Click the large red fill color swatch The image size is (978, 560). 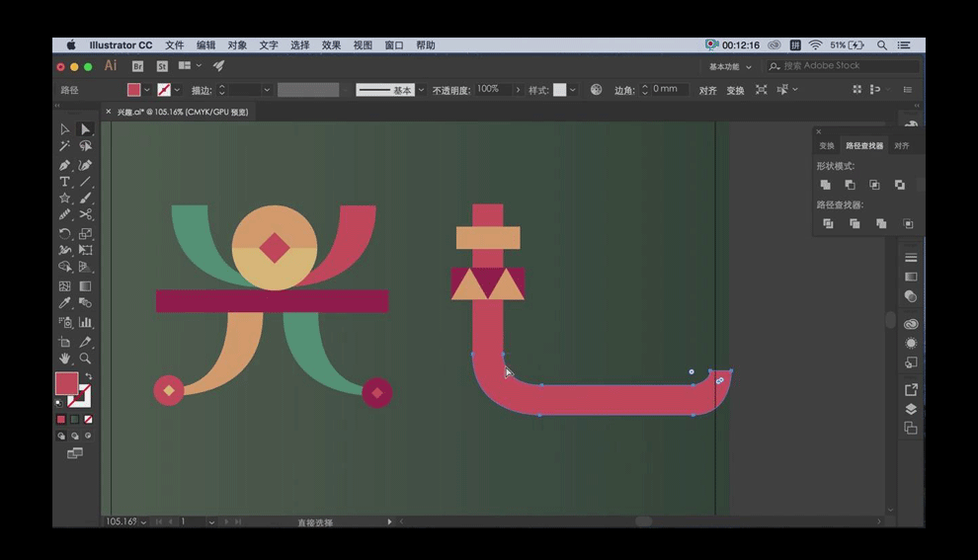click(66, 383)
